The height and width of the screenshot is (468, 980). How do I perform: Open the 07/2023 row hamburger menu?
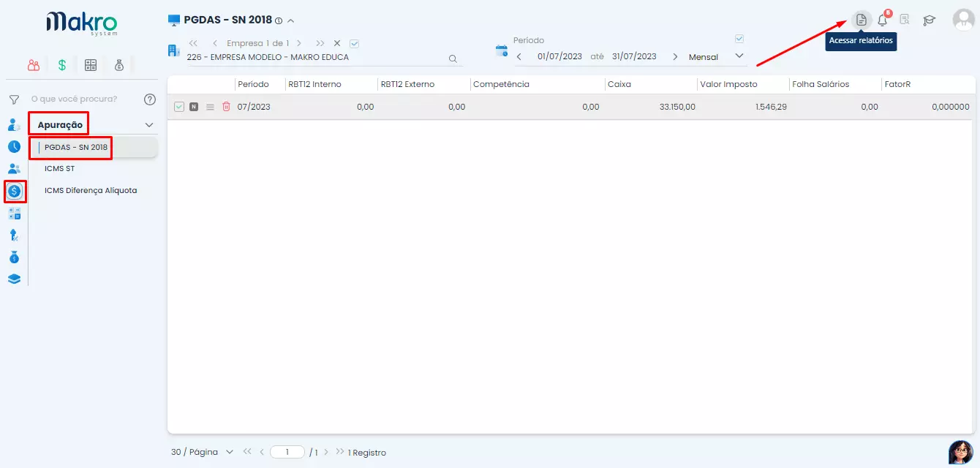[210, 107]
